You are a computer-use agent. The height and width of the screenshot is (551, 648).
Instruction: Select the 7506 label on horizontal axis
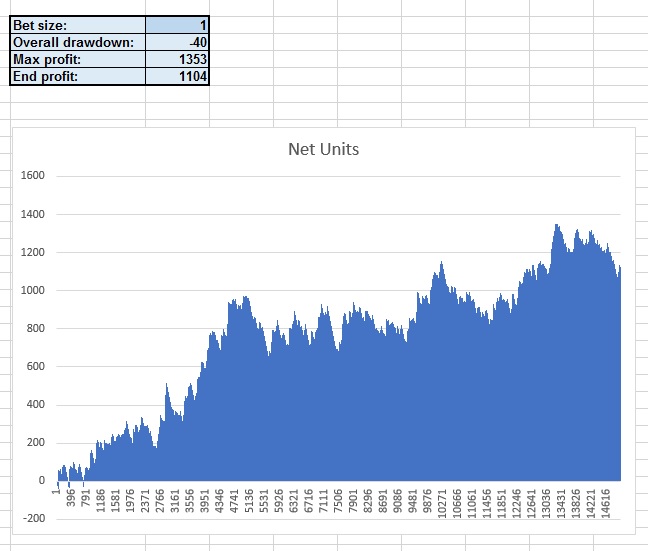point(338,503)
